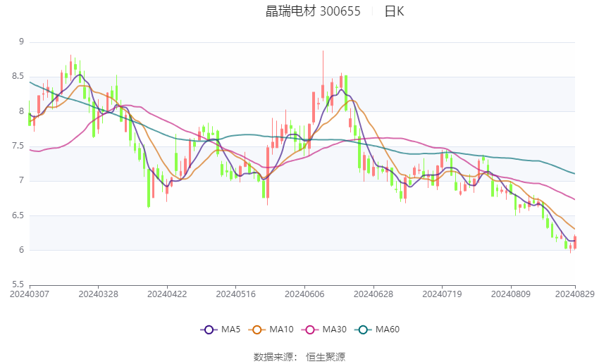The height and width of the screenshot is (364, 599).
Task: Click the data source text 数据来源：恒生聚源
Action: click(299, 357)
